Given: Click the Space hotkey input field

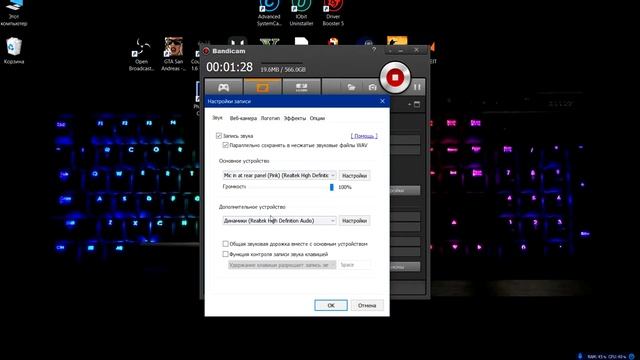Looking at the screenshot, I should [355, 265].
